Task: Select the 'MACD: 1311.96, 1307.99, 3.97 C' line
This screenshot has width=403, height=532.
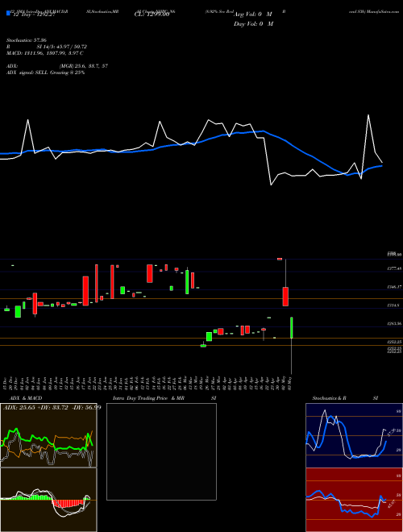Action: tap(45, 53)
